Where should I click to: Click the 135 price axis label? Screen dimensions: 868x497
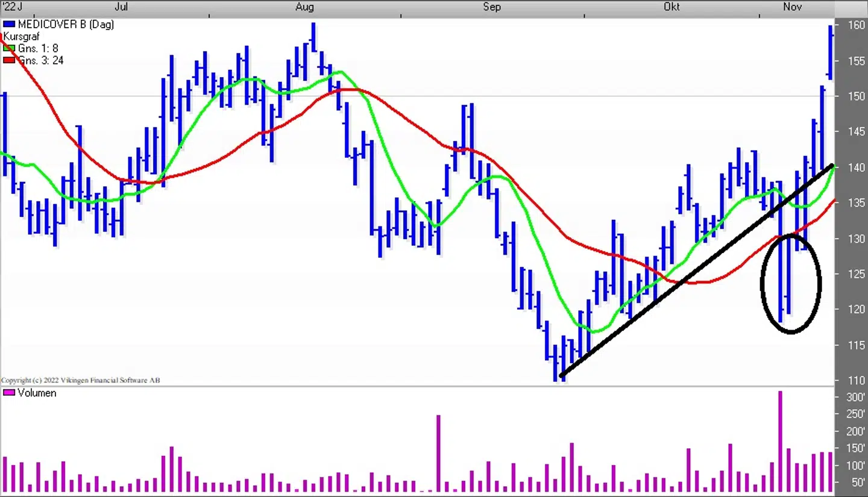click(857, 203)
